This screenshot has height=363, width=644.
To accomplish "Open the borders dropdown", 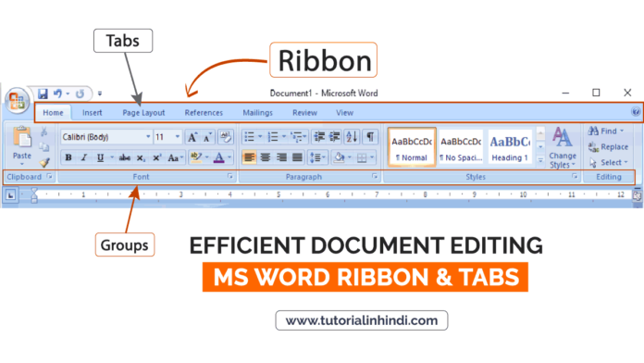I will [x=372, y=157].
